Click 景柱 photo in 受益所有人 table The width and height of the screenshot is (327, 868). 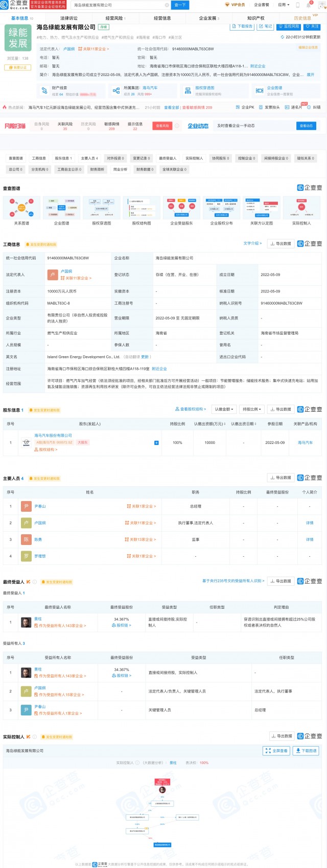26,673
